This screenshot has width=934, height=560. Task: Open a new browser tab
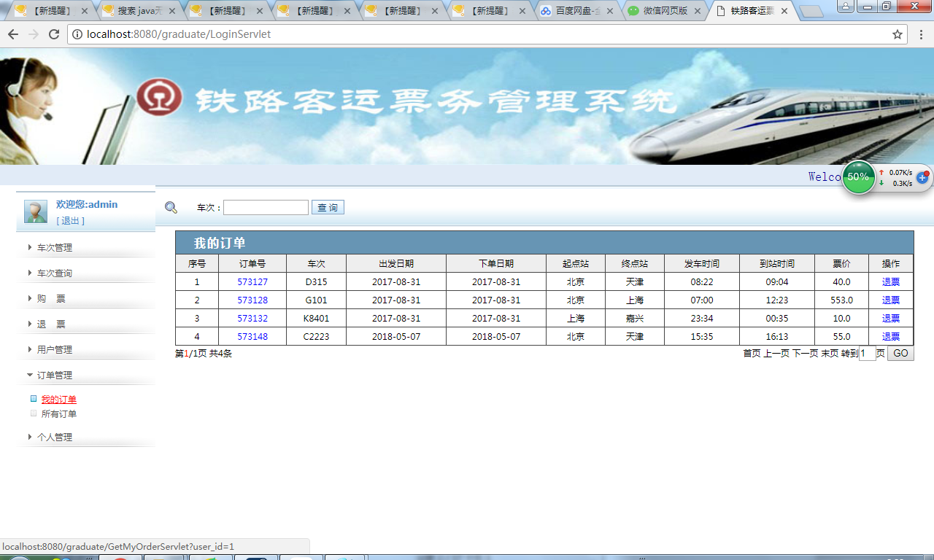coord(812,11)
